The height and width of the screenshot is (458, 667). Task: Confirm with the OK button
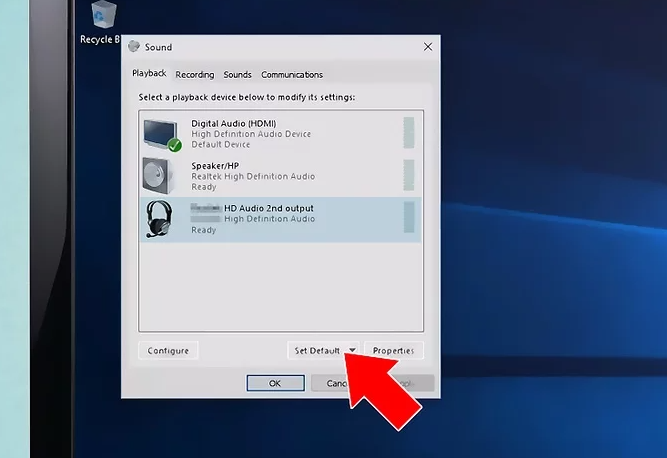275,383
